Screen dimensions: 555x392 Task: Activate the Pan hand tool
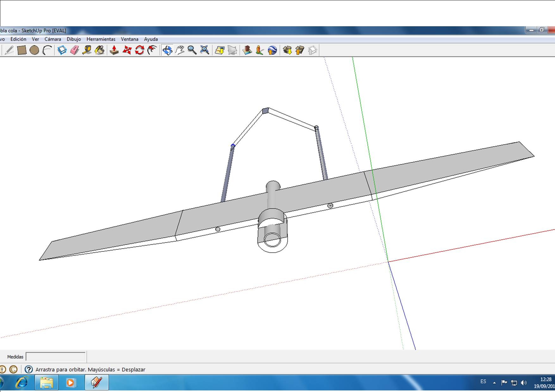coord(180,50)
